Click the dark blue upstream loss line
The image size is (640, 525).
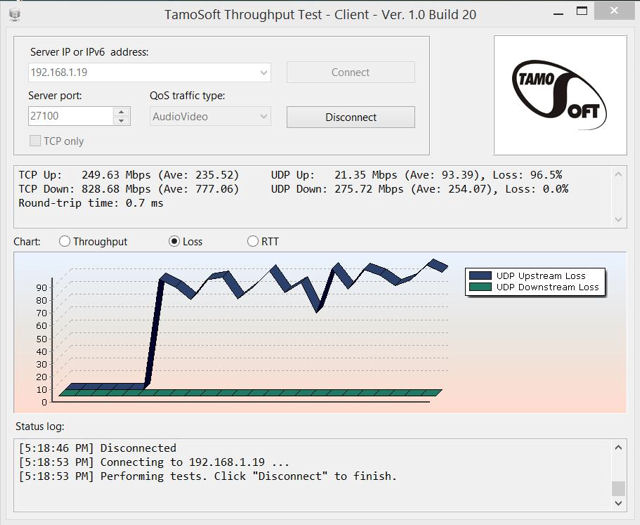[x=154, y=331]
